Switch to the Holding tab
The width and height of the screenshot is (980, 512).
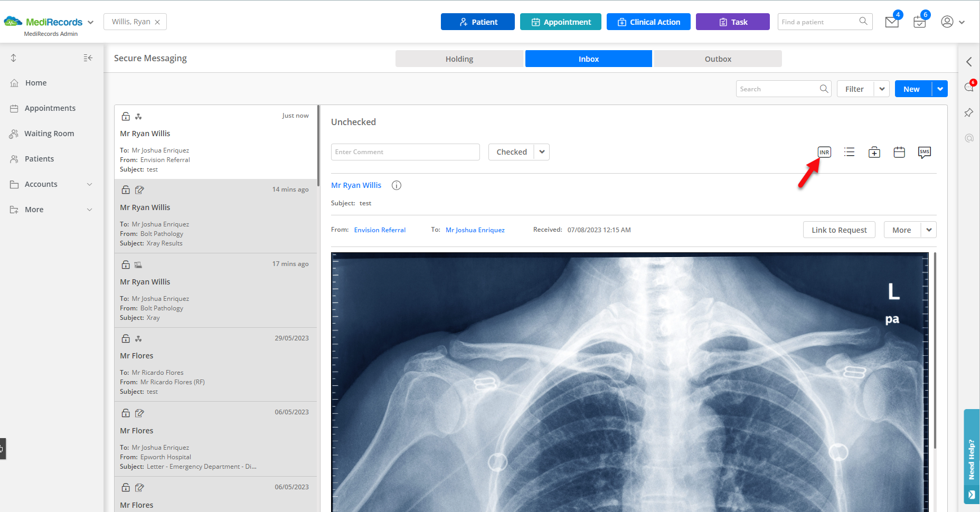tap(459, 59)
